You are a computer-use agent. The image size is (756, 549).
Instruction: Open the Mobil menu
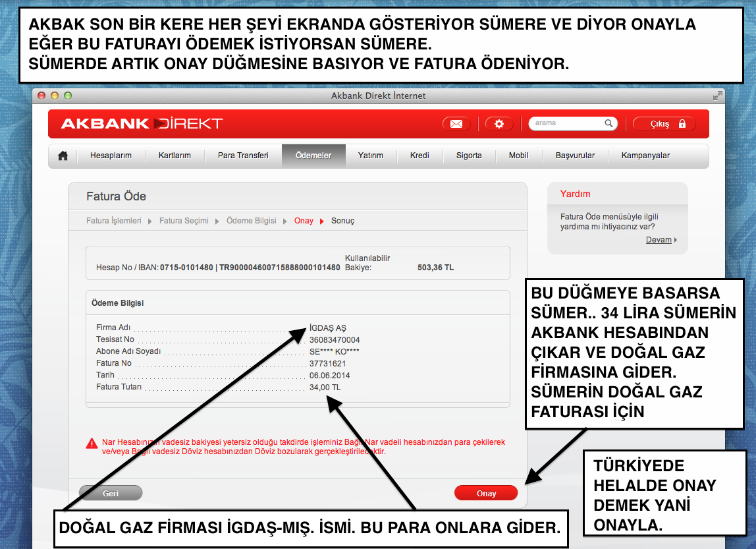pos(519,156)
